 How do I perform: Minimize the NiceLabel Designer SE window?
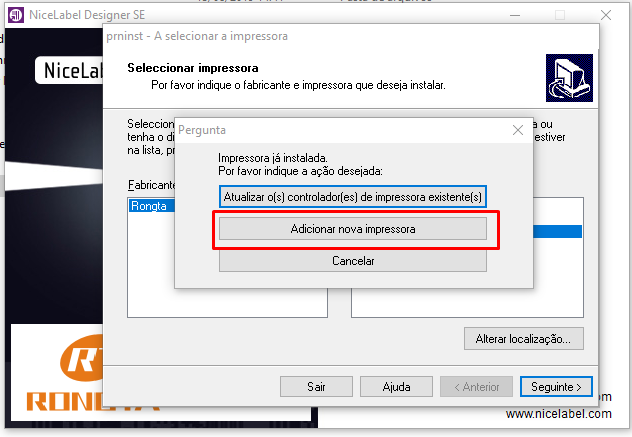pos(515,15)
